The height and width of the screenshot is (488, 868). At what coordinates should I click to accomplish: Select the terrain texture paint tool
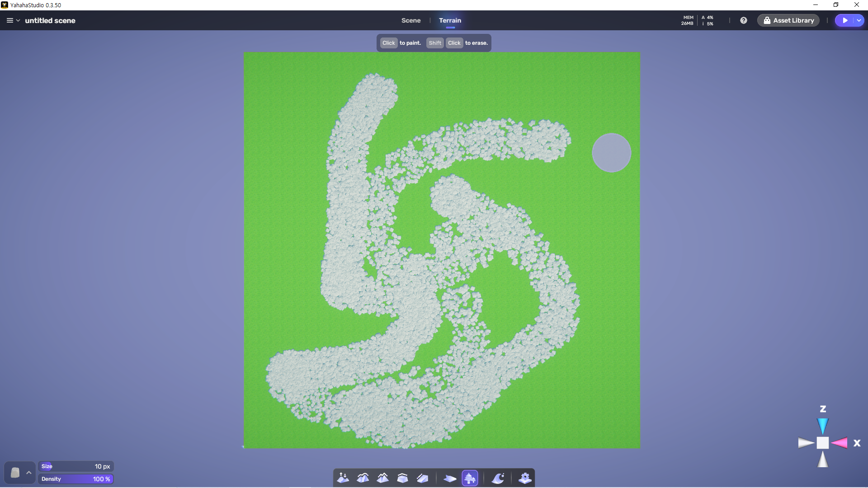point(450,478)
